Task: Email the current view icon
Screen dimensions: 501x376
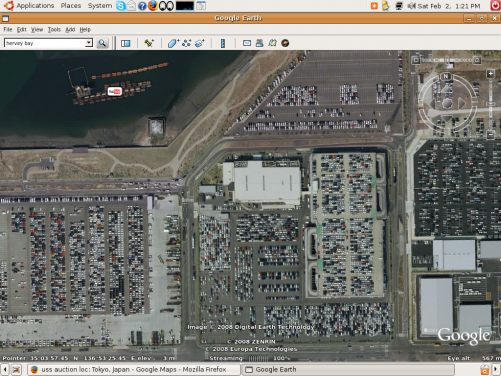Action: coord(247,43)
